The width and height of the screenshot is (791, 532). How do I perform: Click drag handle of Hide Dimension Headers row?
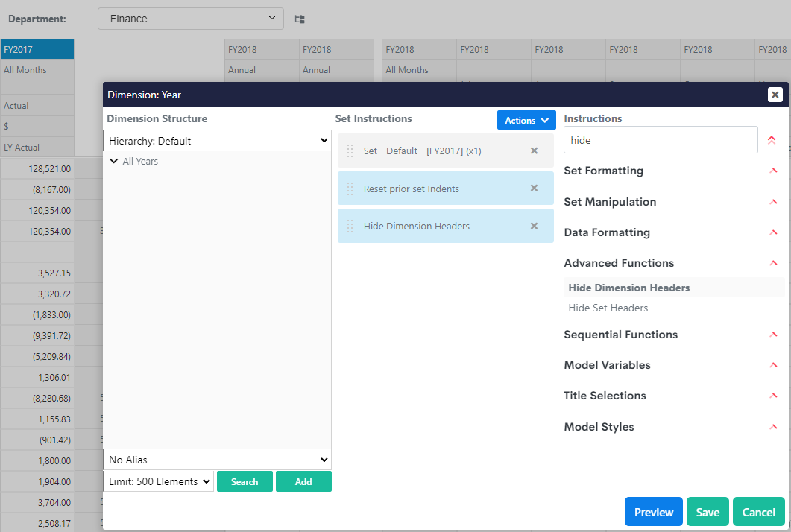click(x=350, y=226)
